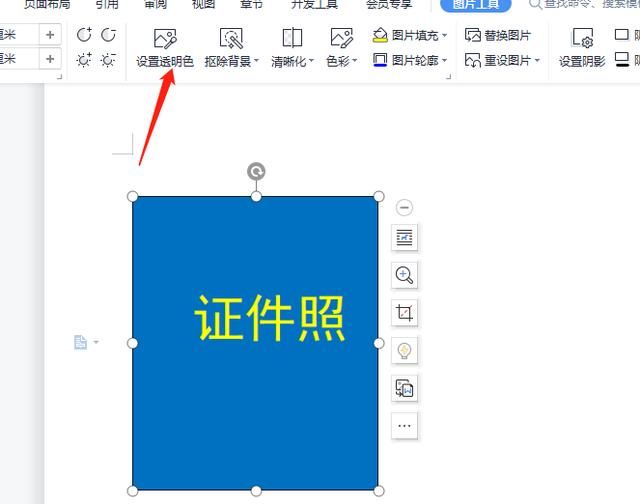Click the lightbulb smart suggestion icon
The image size is (640, 504).
(404, 351)
